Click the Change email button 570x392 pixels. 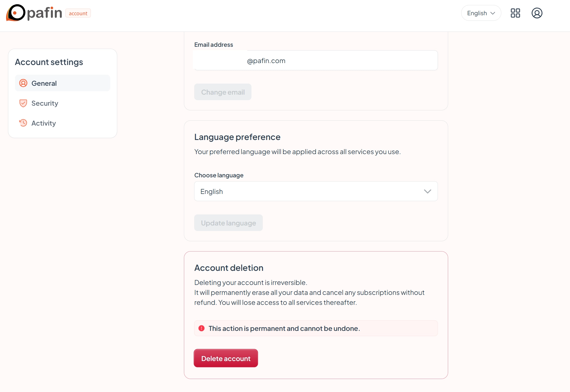[223, 92]
